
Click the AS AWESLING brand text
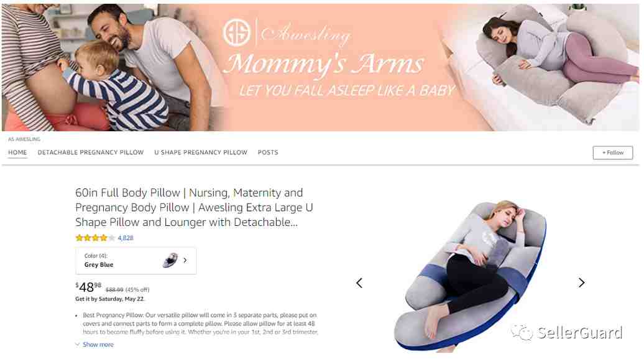24,139
